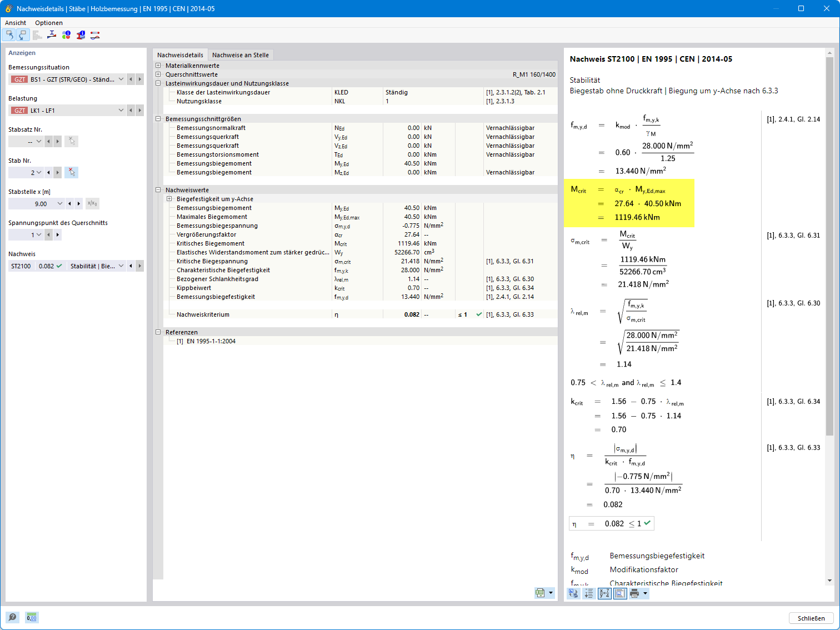The width and height of the screenshot is (840, 630).
Task: Go to next Bemessungssituation with right arrow
Action: coord(140,79)
